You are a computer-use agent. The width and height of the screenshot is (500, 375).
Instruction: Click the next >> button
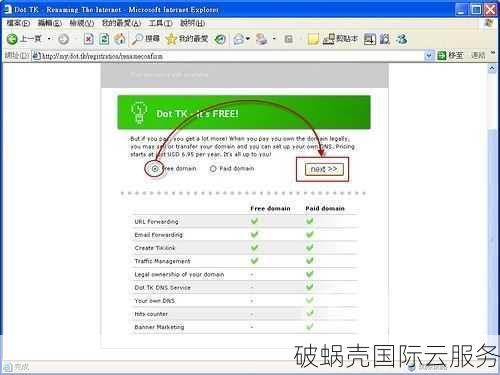point(324,169)
